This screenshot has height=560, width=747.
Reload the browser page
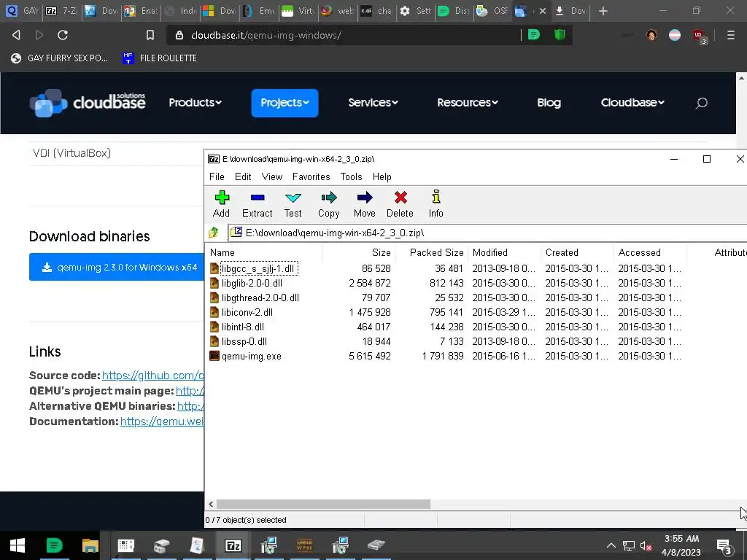pyautogui.click(x=63, y=35)
